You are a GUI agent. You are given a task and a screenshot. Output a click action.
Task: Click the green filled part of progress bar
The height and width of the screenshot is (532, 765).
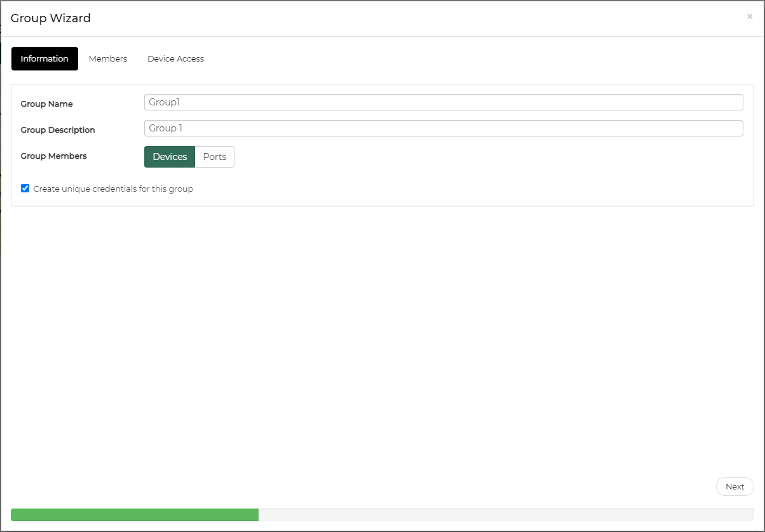point(135,515)
